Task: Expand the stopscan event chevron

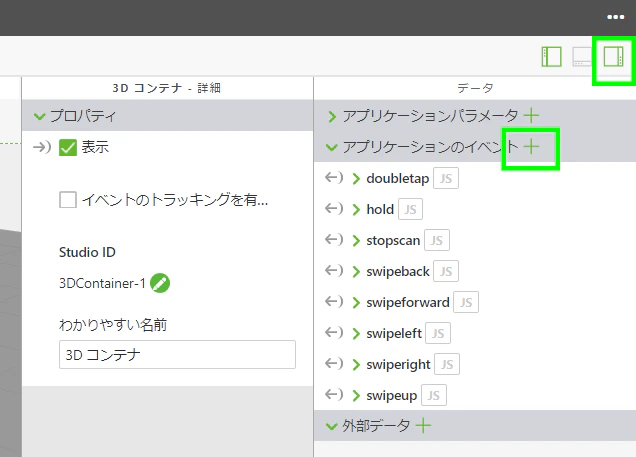Action: pyautogui.click(x=356, y=240)
